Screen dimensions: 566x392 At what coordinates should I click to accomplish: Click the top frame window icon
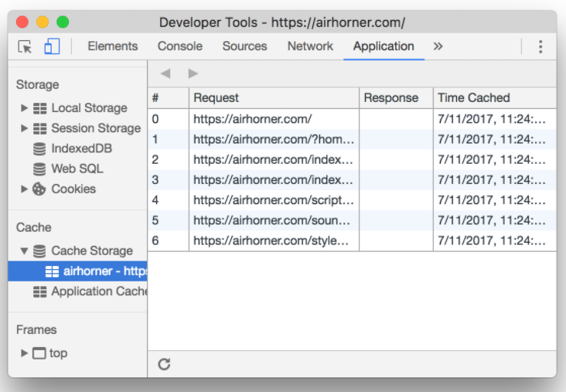39,353
